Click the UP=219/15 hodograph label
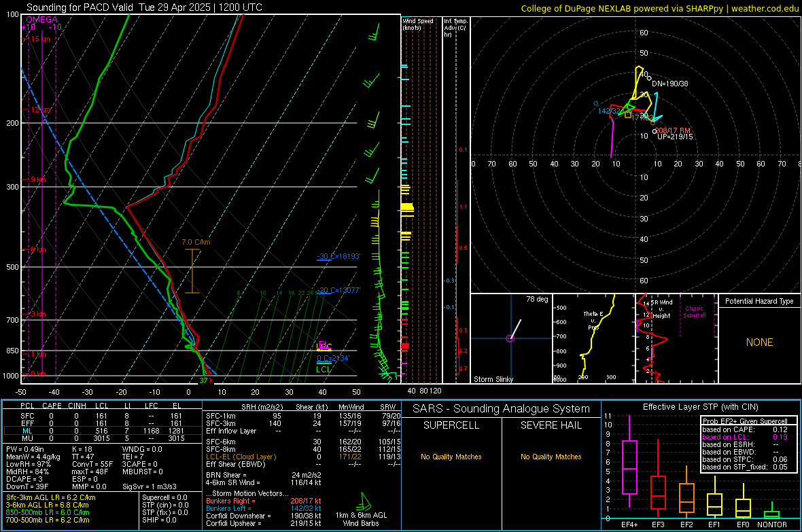The image size is (802, 532). tap(675, 137)
